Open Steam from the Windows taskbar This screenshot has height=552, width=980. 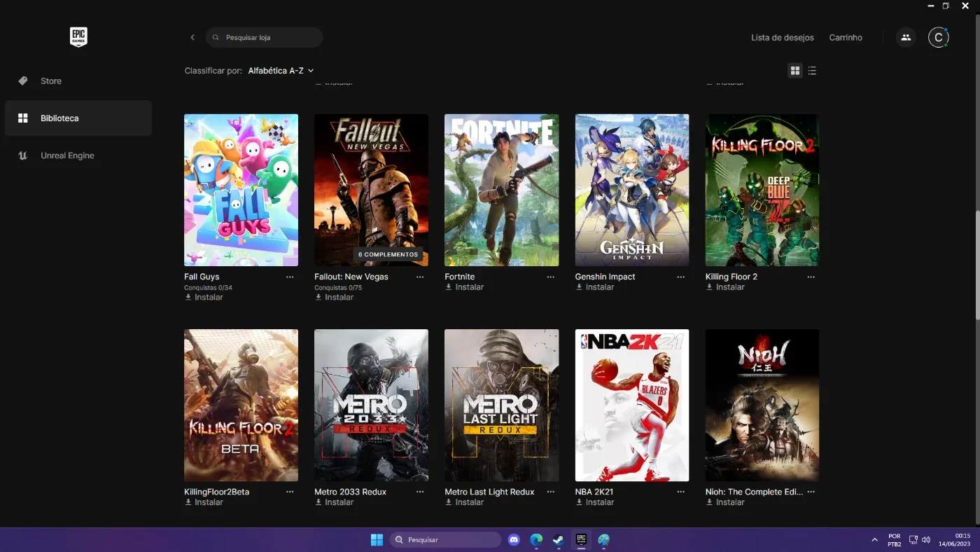(x=558, y=539)
